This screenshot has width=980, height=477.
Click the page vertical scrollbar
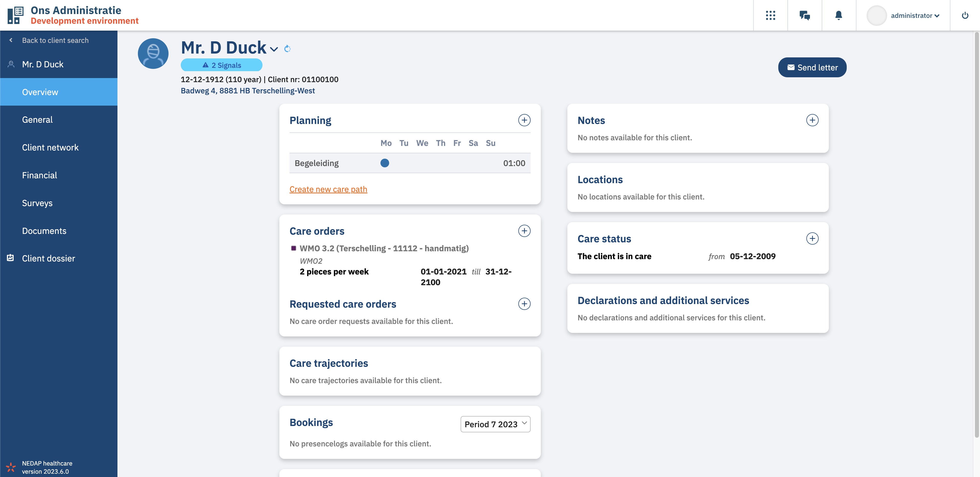tap(977, 235)
